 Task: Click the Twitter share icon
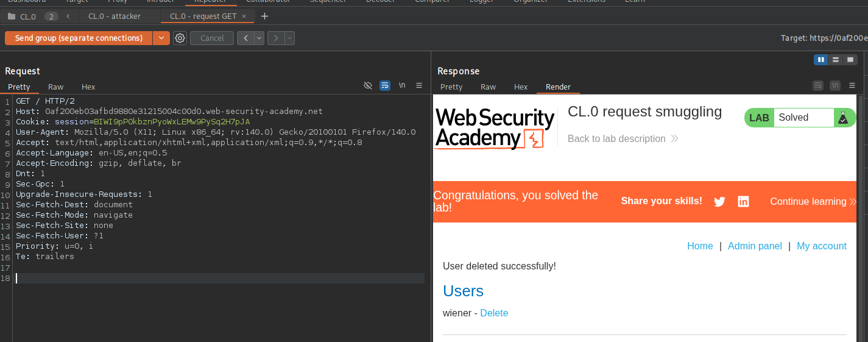[x=719, y=202]
